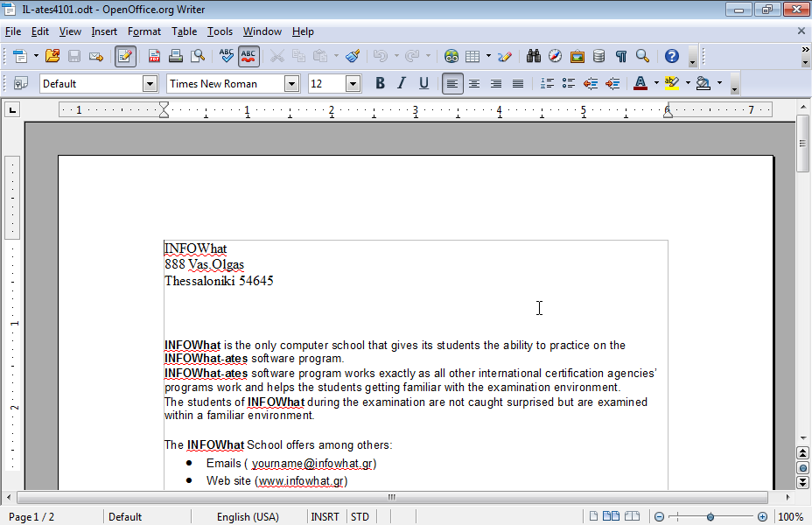Screen dimensions: 812x525
Task: Open the Navigator panel
Action: pos(555,56)
